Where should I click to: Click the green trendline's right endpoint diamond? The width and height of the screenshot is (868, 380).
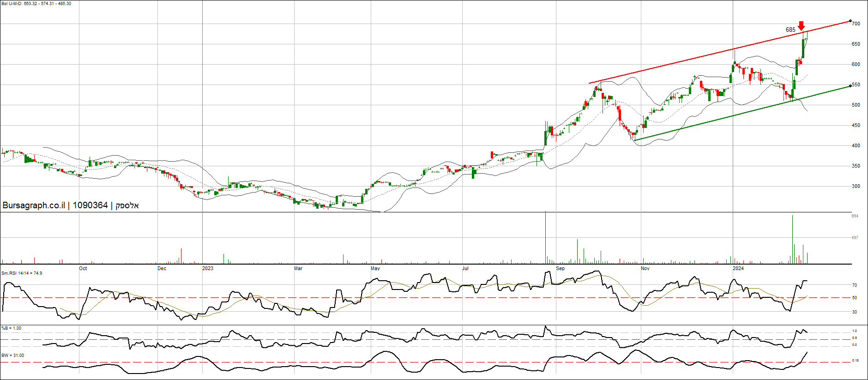[850, 86]
